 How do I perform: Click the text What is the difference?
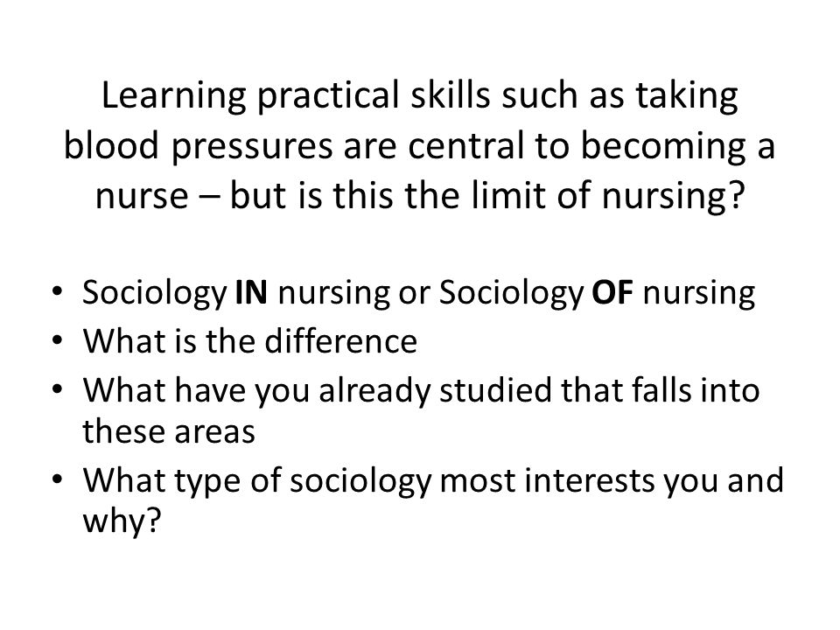point(249,341)
